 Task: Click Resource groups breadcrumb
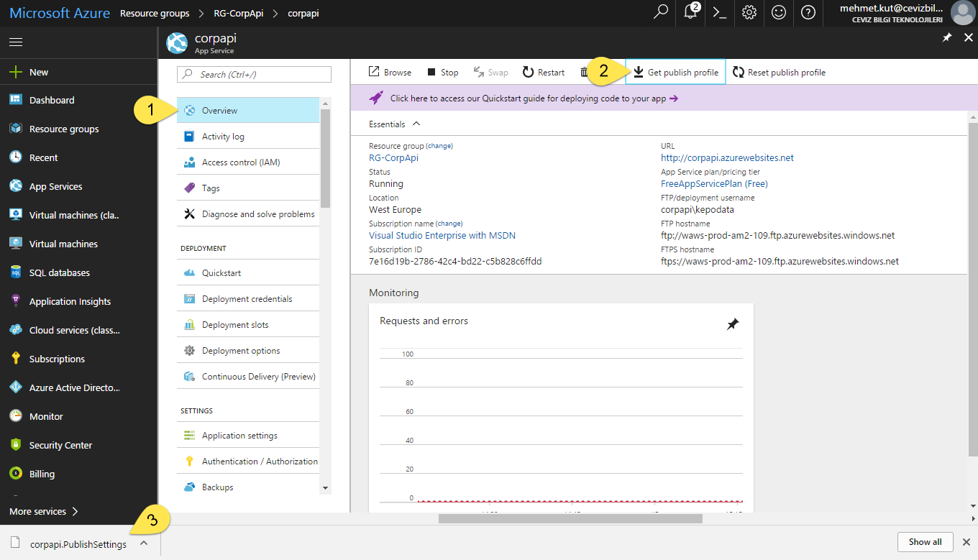[x=155, y=13]
